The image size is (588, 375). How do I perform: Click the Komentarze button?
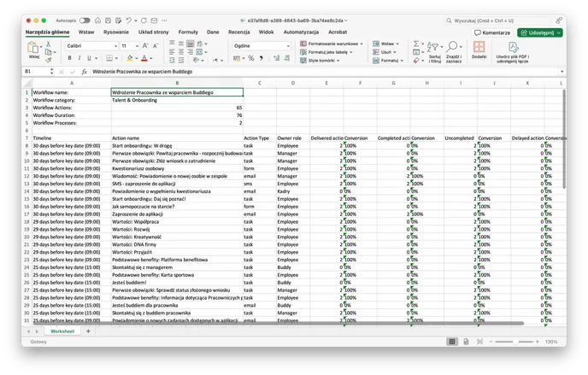(x=492, y=32)
